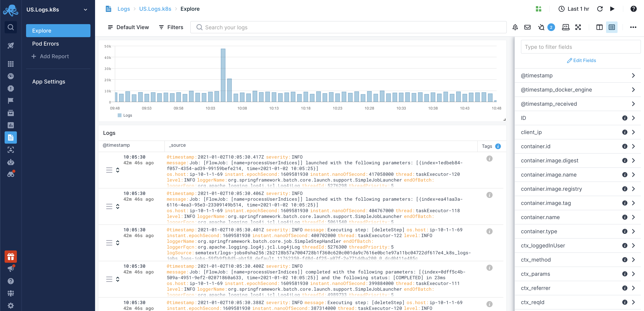644x311 pixels.
Task: Click the create alert bell icon
Action: (x=515, y=27)
